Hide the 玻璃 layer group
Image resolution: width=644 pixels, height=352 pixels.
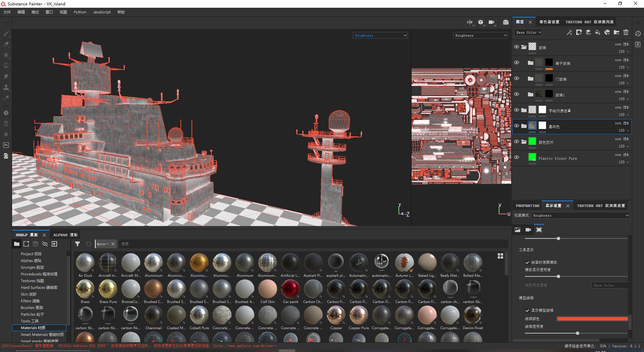tap(517, 47)
